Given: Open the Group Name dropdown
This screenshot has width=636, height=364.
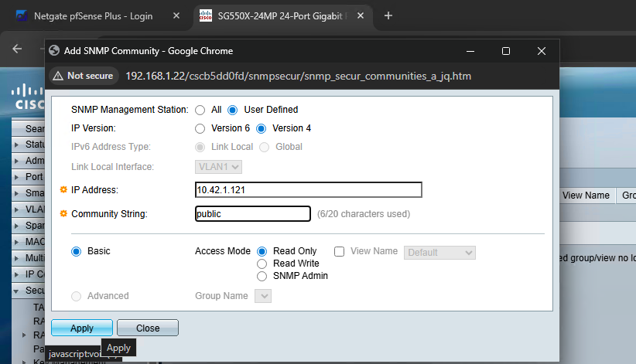Looking at the screenshot, I should (x=263, y=296).
